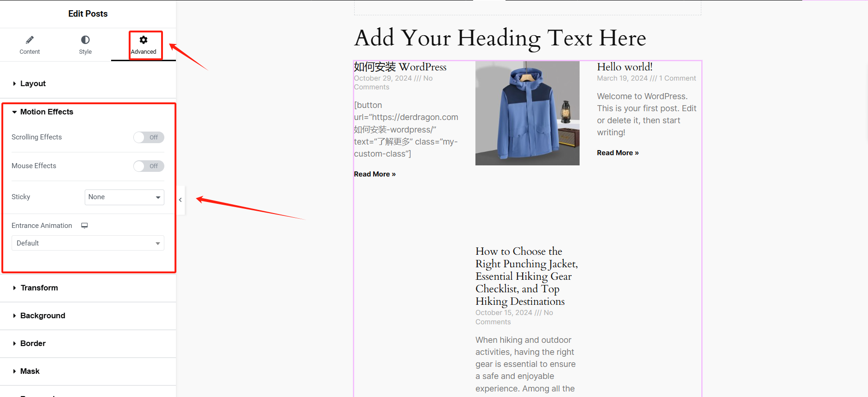
Task: Expand the Transform section
Action: (x=39, y=288)
